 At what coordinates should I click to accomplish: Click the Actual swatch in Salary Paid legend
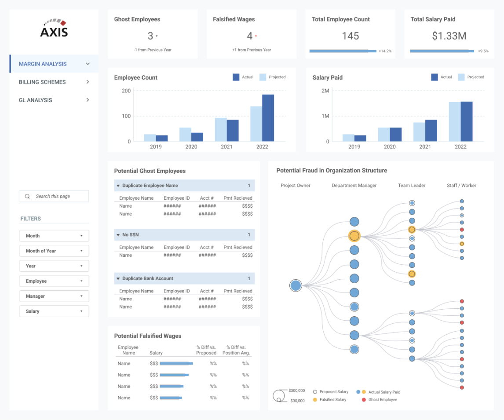click(x=434, y=77)
